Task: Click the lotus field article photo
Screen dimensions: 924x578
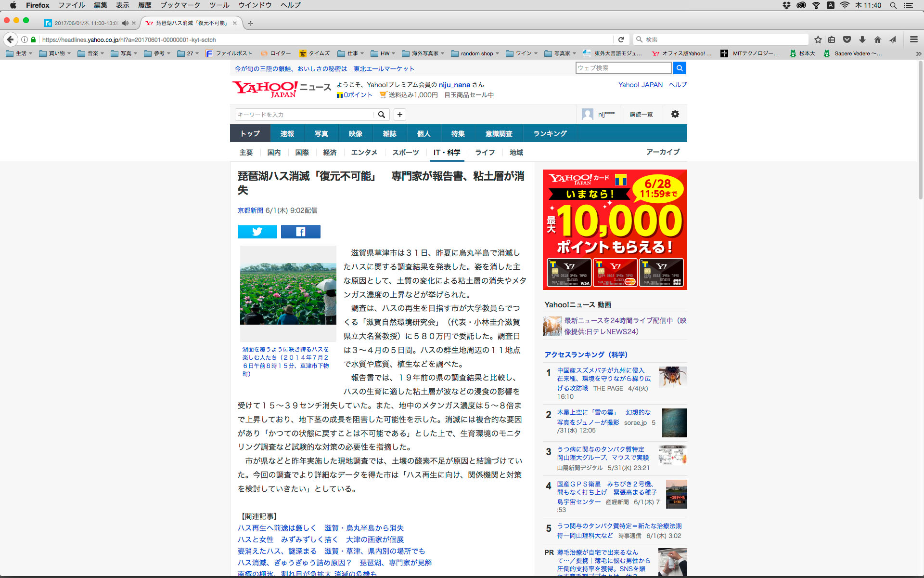Action: click(x=288, y=293)
